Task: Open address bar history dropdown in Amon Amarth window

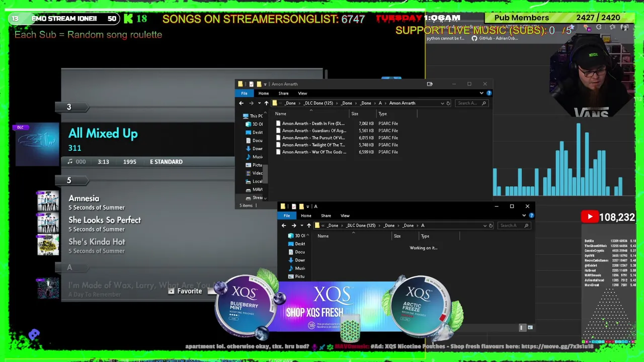Action: point(442,103)
